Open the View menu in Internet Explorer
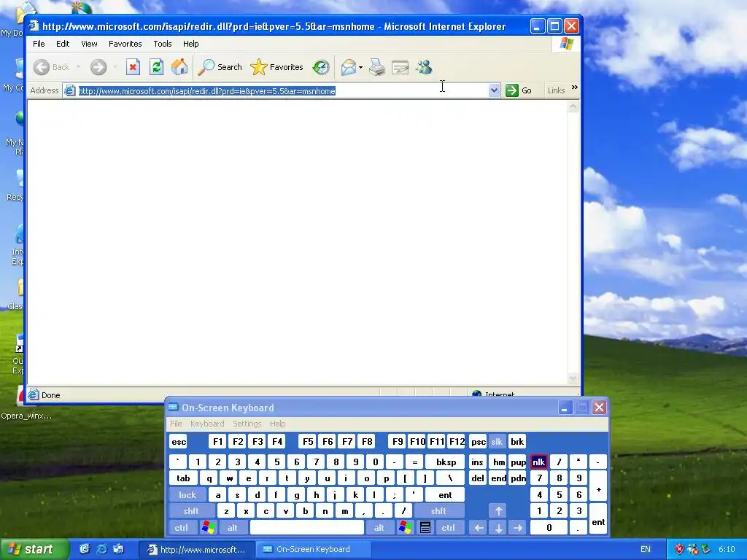 point(89,44)
